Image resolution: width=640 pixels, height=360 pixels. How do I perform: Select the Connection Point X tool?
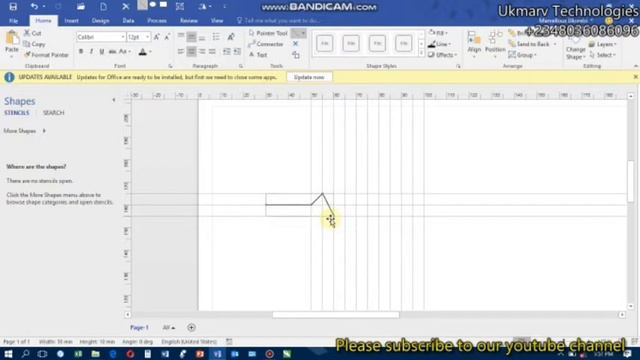[x=296, y=44]
